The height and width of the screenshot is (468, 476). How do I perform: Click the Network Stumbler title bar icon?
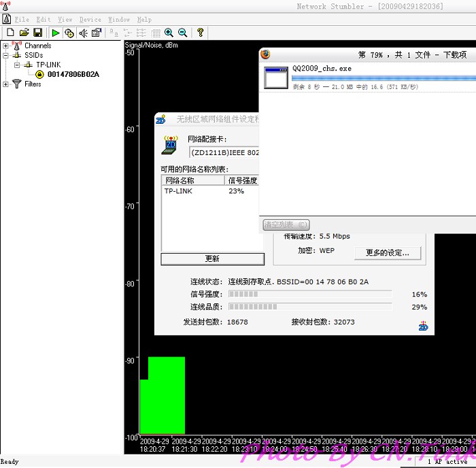pyautogui.click(x=5, y=5)
